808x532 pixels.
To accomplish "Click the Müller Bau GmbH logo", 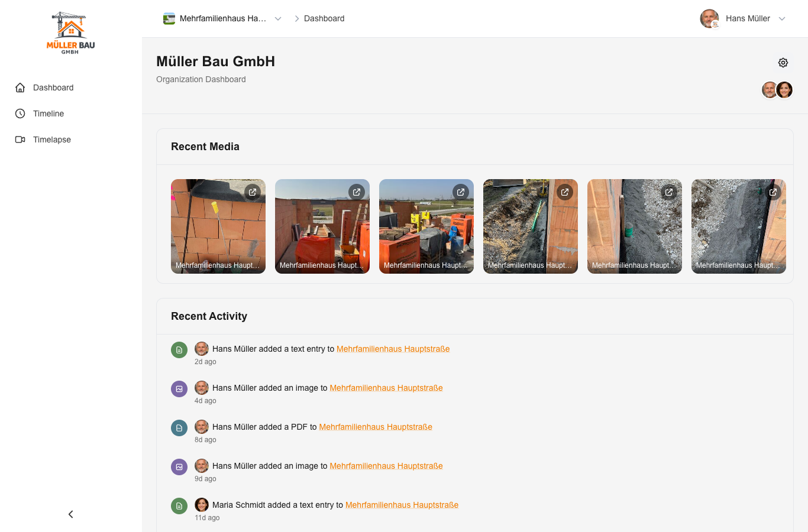I will pos(70,31).
